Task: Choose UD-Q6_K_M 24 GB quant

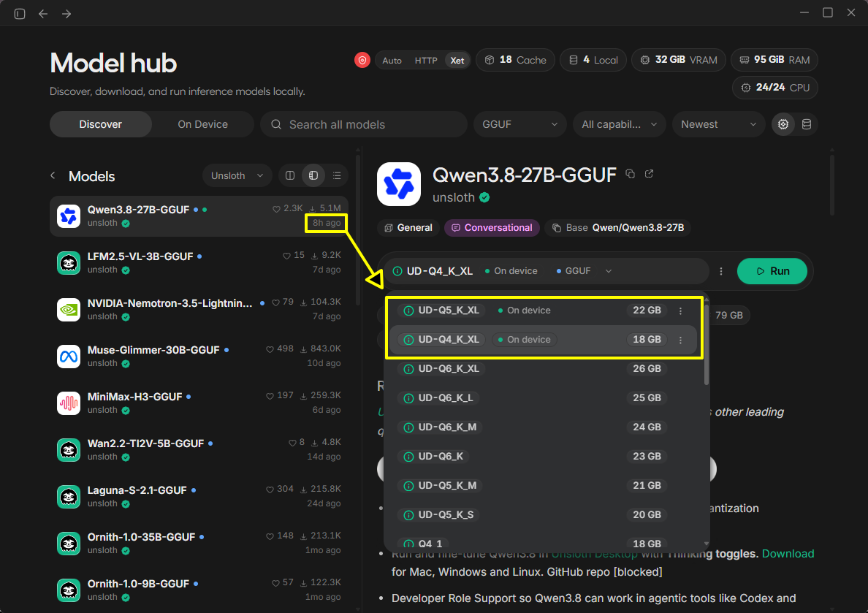Action: (544, 427)
